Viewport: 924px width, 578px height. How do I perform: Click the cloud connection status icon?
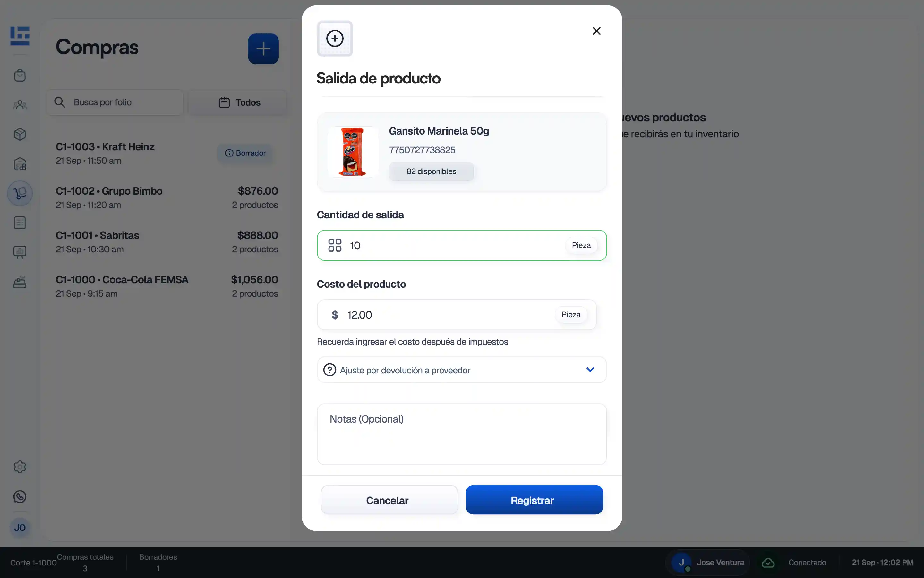pyautogui.click(x=768, y=563)
